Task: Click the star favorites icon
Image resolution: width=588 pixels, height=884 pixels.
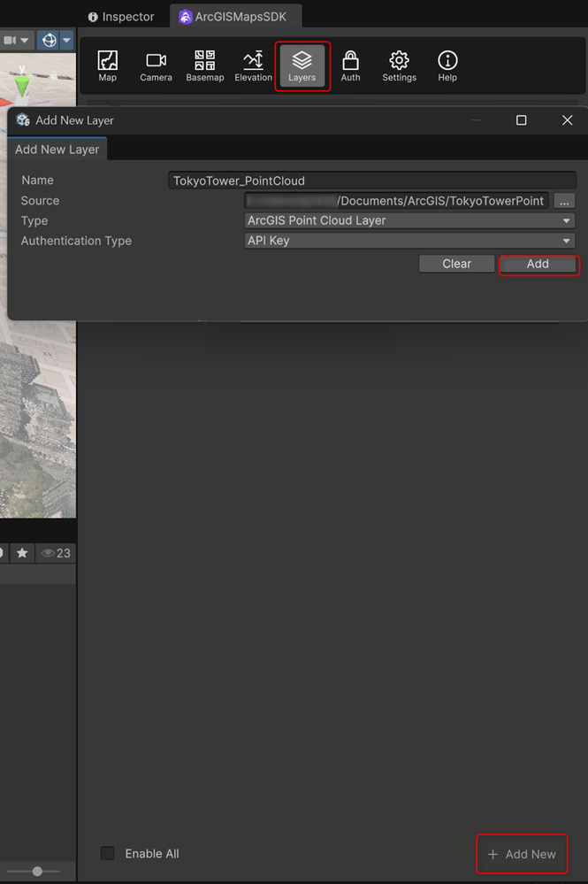Action: point(22,553)
